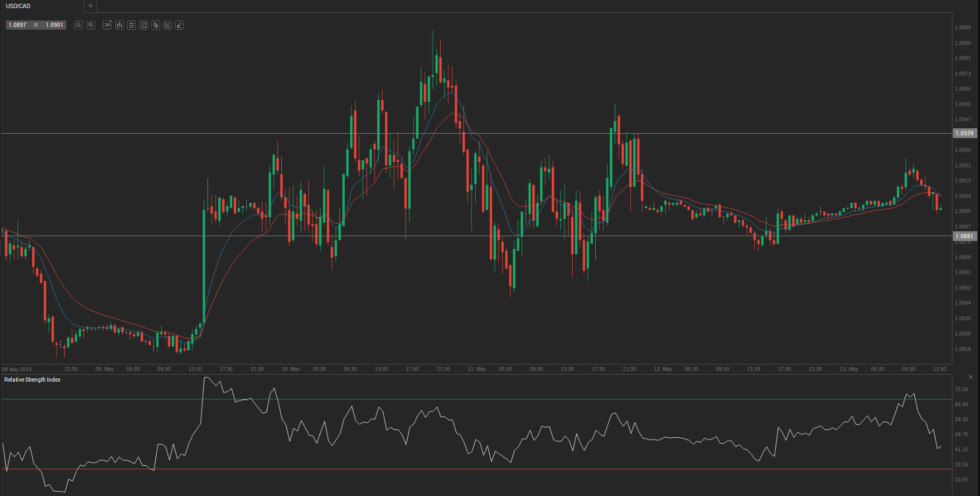
Task: Open the 30-minute timeframe selector
Action: 107,25
